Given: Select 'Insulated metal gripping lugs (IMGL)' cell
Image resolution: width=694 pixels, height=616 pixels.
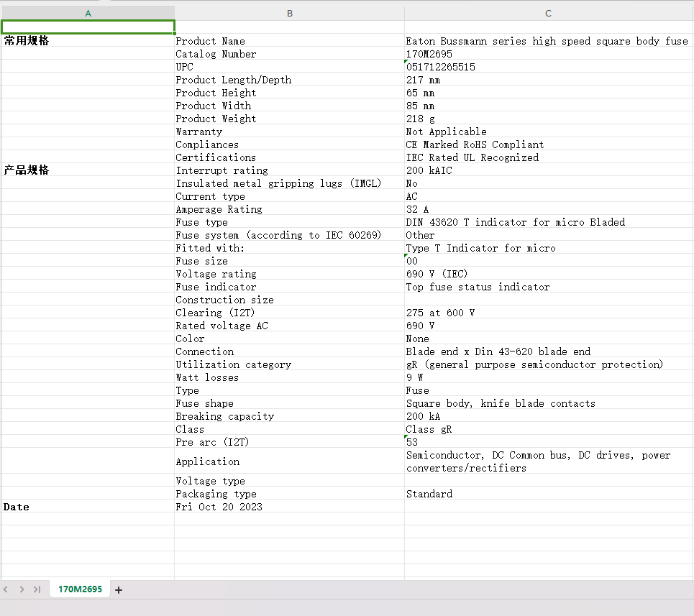Looking at the screenshot, I should [289, 183].
